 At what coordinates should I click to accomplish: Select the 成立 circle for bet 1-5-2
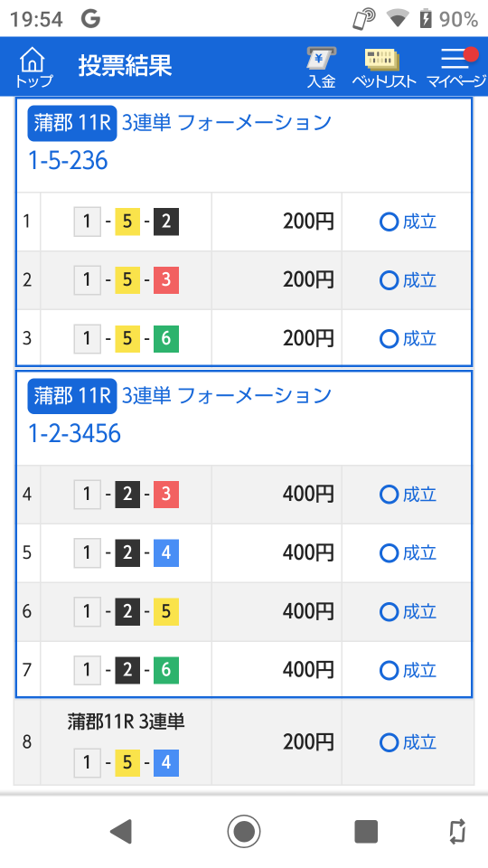tap(389, 222)
